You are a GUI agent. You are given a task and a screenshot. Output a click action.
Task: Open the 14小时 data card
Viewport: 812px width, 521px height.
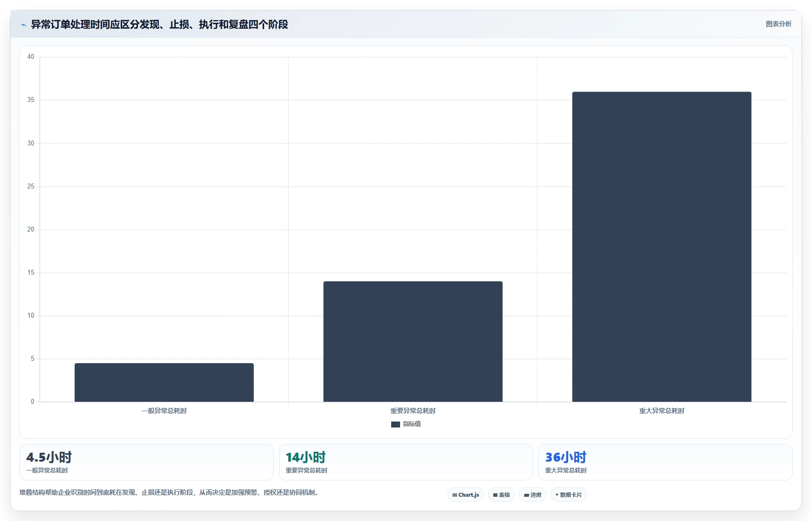(x=406, y=462)
